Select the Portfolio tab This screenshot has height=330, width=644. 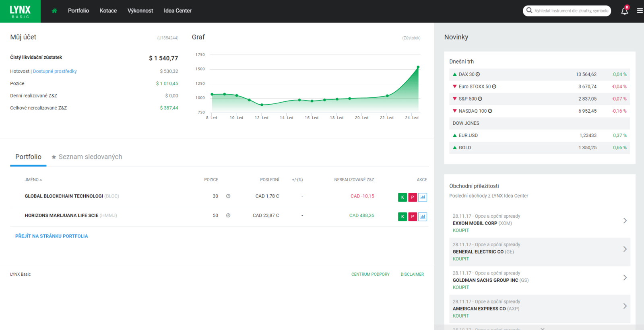click(x=28, y=157)
